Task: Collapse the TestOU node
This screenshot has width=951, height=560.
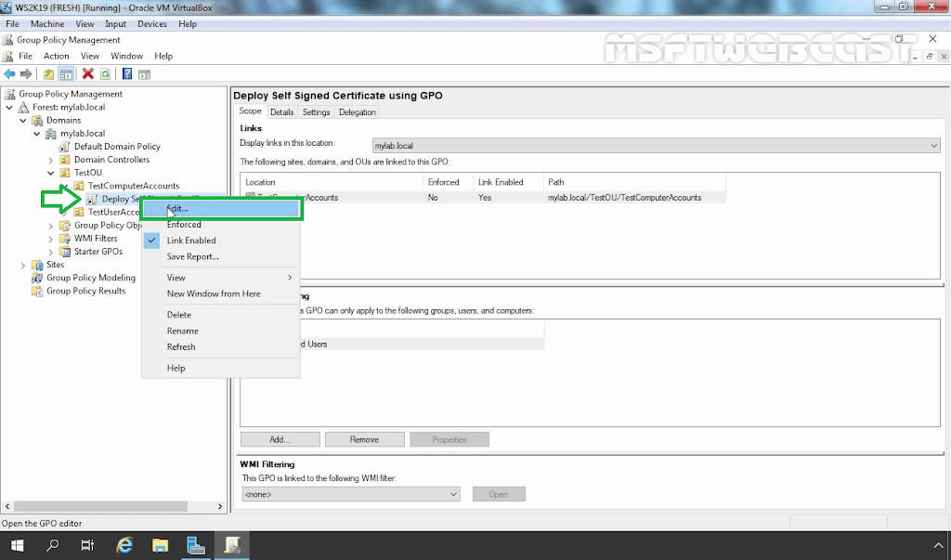Action: (51, 173)
